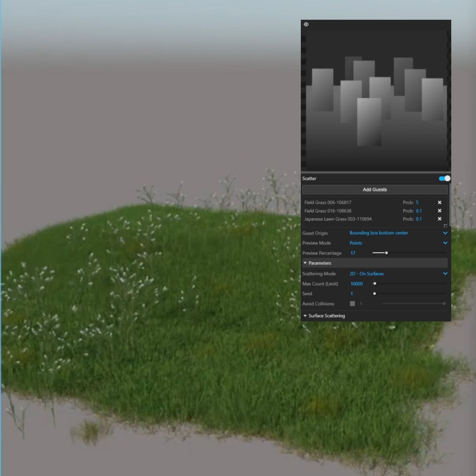Image resolution: width=476 pixels, height=476 pixels.
Task: Click the guest list resize grip
Action: 445,226
